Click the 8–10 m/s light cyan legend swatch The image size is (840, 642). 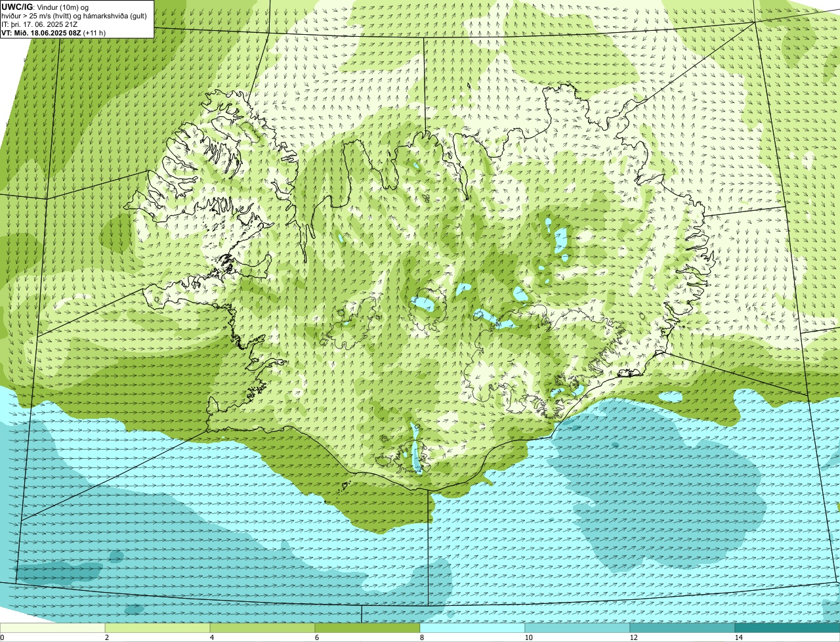(x=472, y=628)
